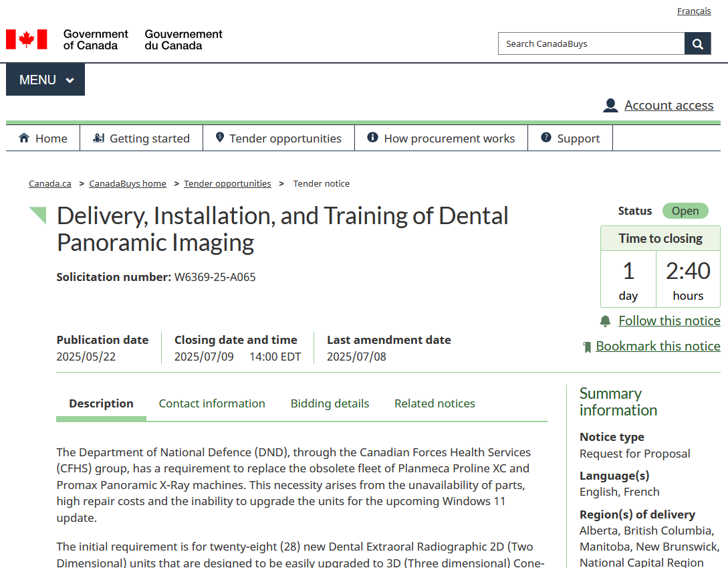728x568 pixels.
Task: Click the Government of Canada flag logo
Action: click(27, 39)
